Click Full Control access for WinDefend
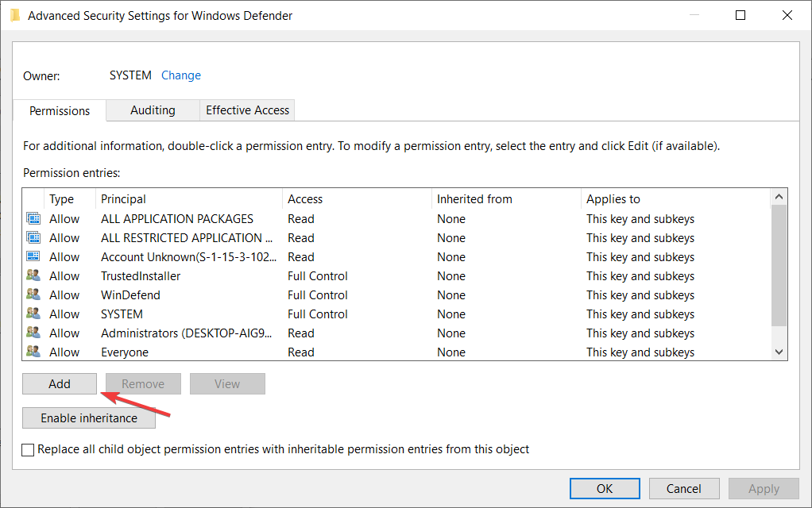The image size is (812, 508). tap(318, 295)
